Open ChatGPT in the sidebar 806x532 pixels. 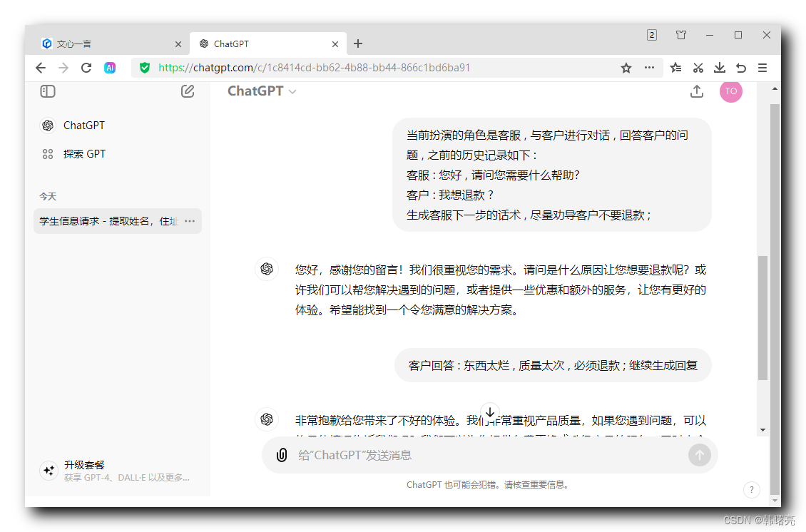coord(118,126)
